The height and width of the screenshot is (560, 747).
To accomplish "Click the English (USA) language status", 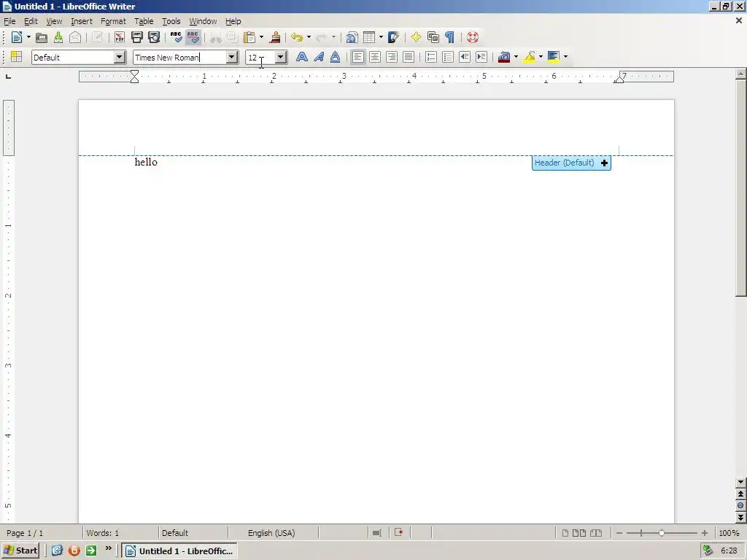I will 271,533.
